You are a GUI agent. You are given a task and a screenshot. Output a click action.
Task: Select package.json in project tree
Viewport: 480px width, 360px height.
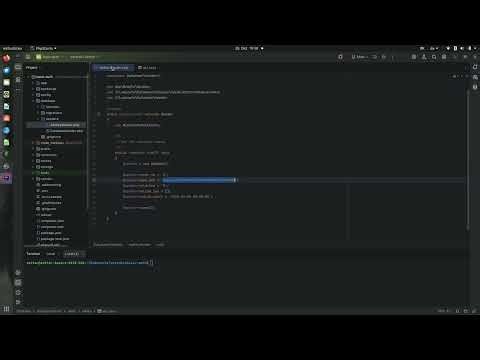tap(48, 233)
